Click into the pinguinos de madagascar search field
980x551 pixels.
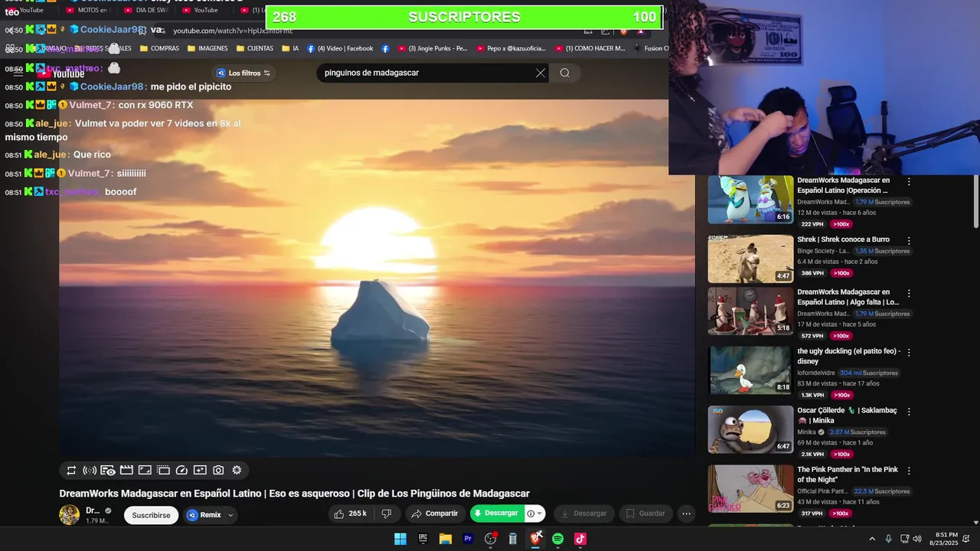point(425,73)
